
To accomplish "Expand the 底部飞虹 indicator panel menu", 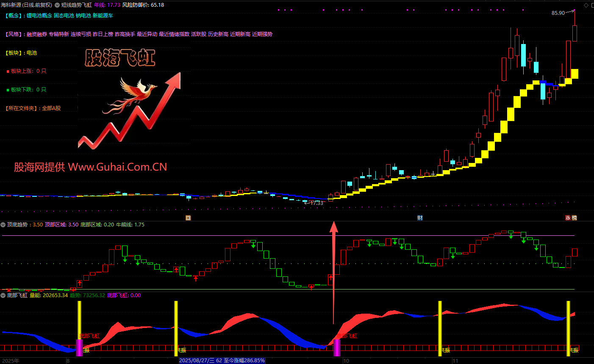I will (x=3, y=295).
